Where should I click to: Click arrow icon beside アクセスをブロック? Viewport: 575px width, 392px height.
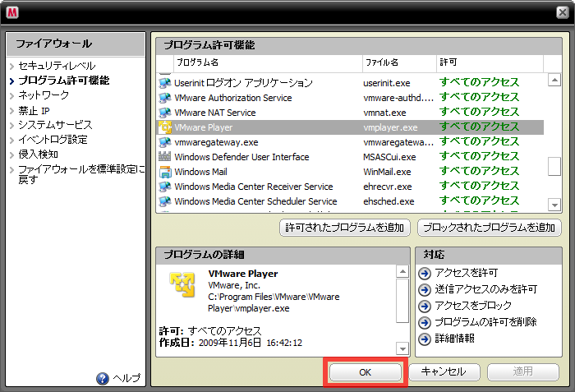click(x=425, y=306)
